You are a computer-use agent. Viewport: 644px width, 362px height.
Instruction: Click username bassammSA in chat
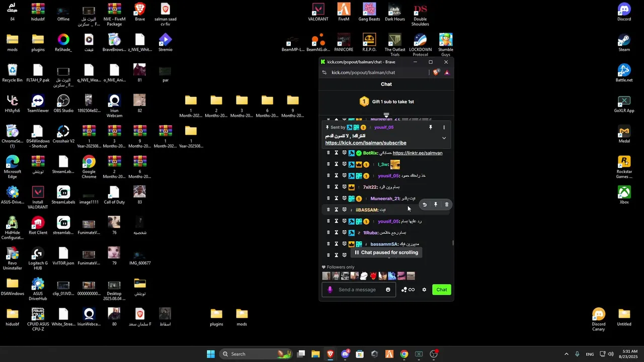pyautogui.click(x=384, y=244)
